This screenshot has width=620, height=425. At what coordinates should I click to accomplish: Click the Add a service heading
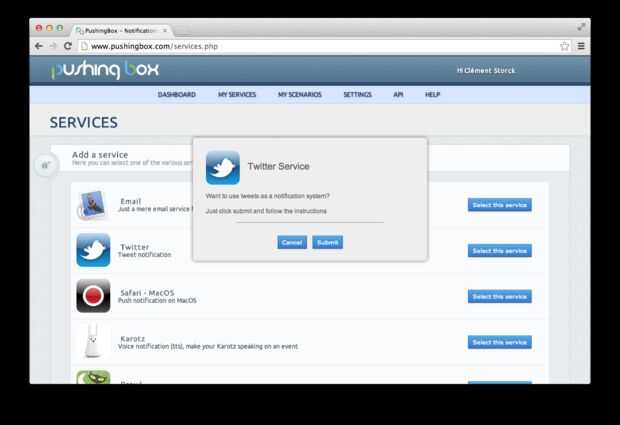pos(100,155)
